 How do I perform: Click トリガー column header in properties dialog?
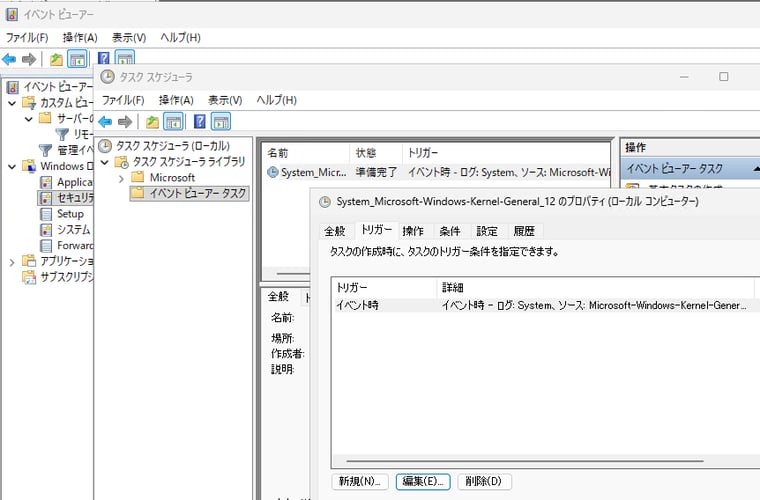385,288
